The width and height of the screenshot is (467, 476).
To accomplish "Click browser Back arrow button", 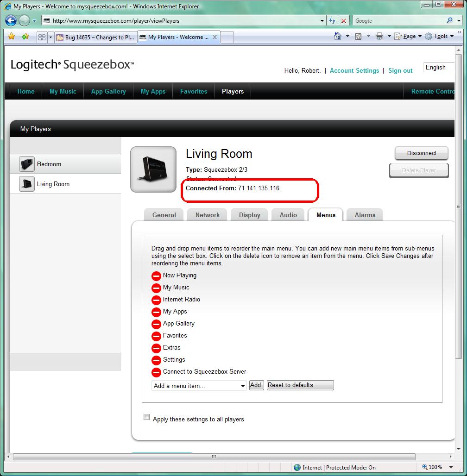I will point(11,20).
